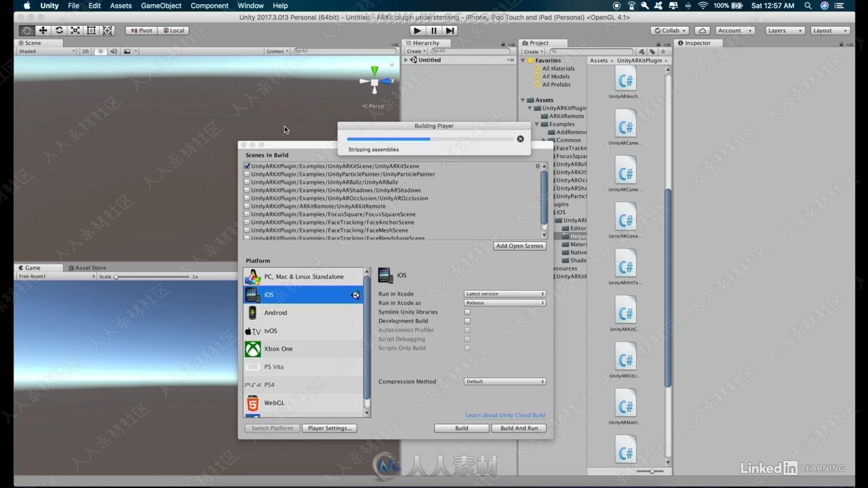This screenshot has height=488, width=868.
Task: Start Play mode
Action: click(417, 30)
